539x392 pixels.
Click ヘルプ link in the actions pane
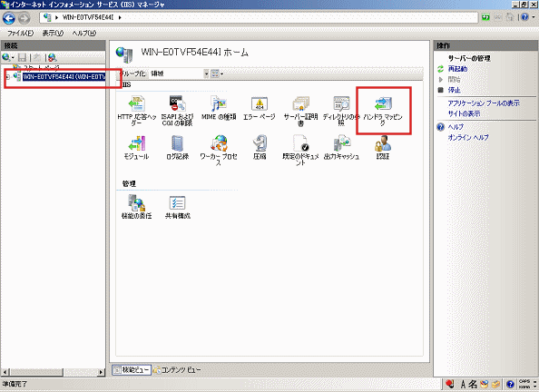click(x=456, y=127)
